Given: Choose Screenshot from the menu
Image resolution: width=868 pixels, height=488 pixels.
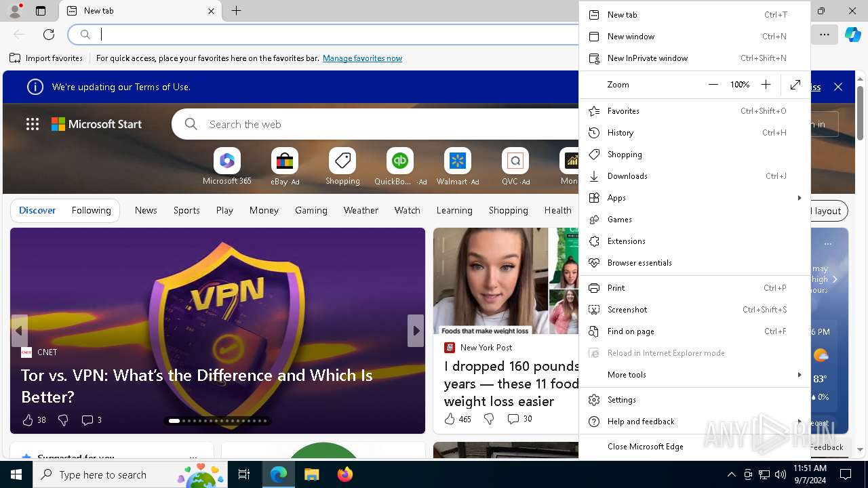Looking at the screenshot, I should click(x=695, y=310).
